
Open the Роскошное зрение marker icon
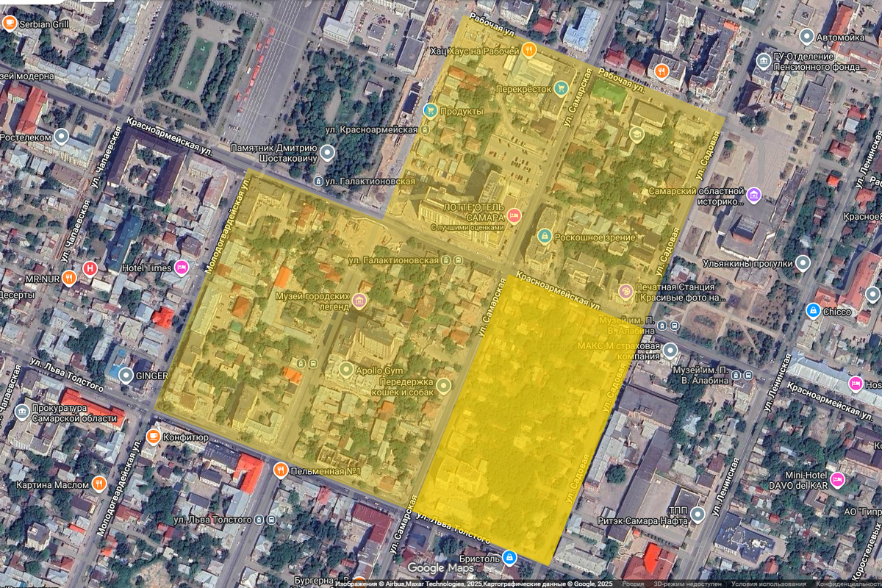[x=544, y=237]
